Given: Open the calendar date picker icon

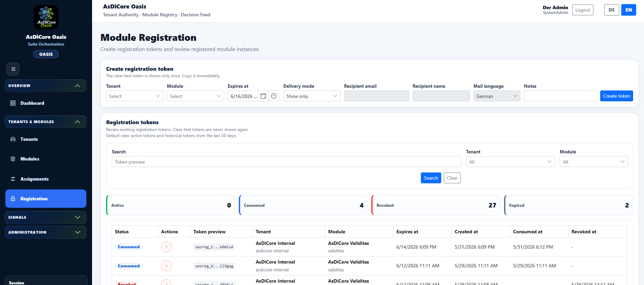Looking at the screenshot, I should point(263,96).
